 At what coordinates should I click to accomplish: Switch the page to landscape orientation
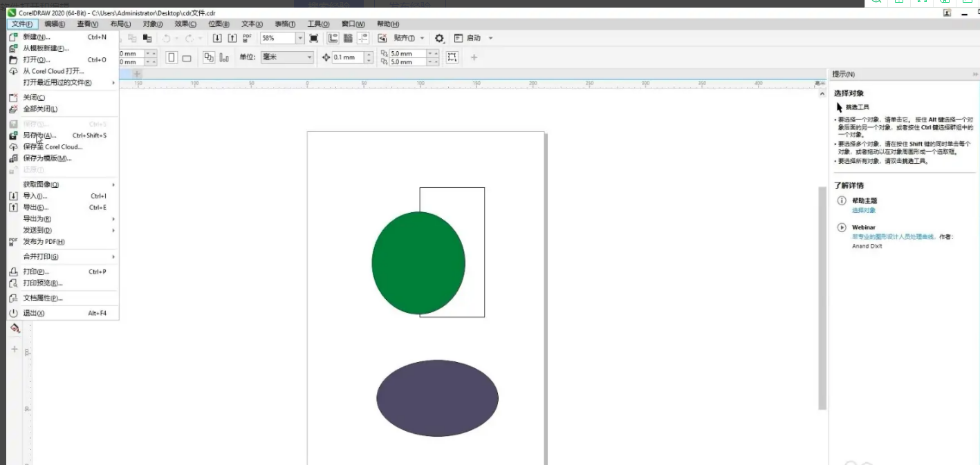[187, 57]
